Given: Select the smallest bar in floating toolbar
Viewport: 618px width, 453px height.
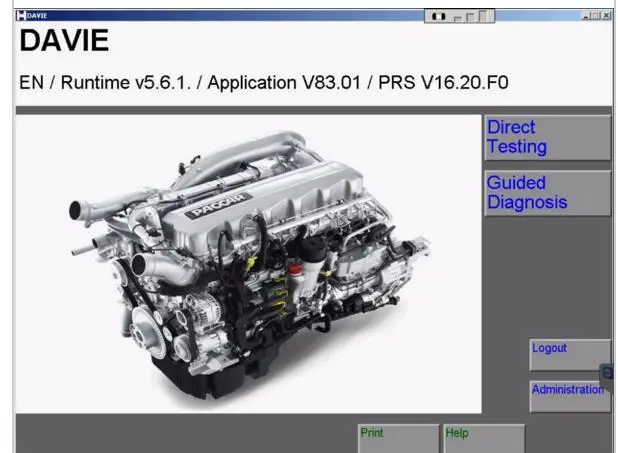Looking at the screenshot, I should coord(458,19).
